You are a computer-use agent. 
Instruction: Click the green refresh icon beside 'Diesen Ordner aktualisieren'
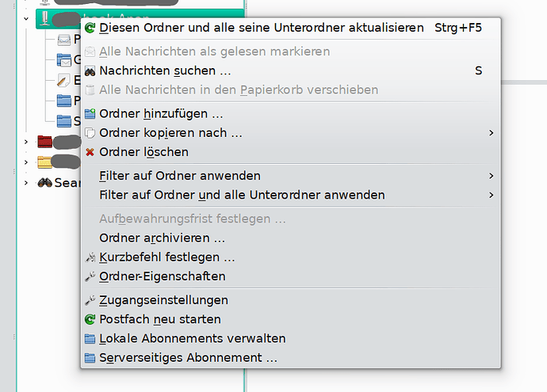tap(90, 28)
